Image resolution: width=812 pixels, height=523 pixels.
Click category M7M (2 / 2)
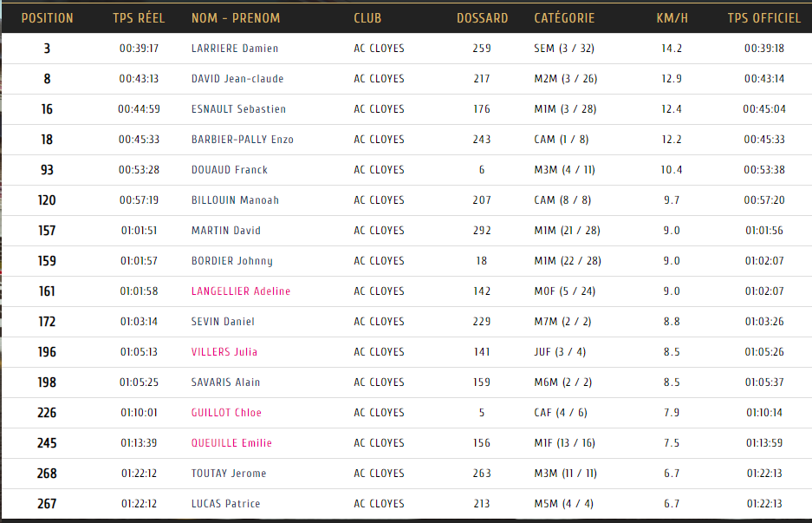pos(563,322)
